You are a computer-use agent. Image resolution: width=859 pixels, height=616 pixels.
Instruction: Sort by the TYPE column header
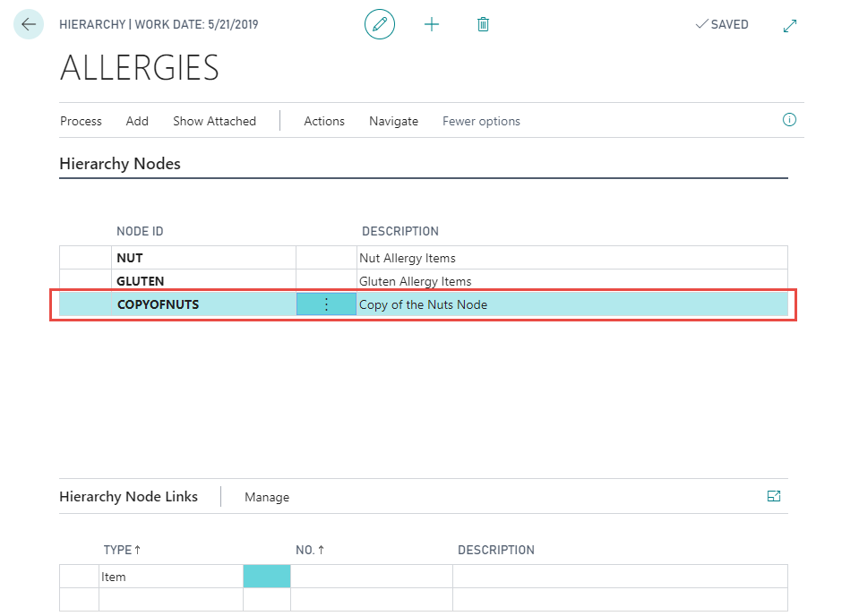click(x=117, y=550)
